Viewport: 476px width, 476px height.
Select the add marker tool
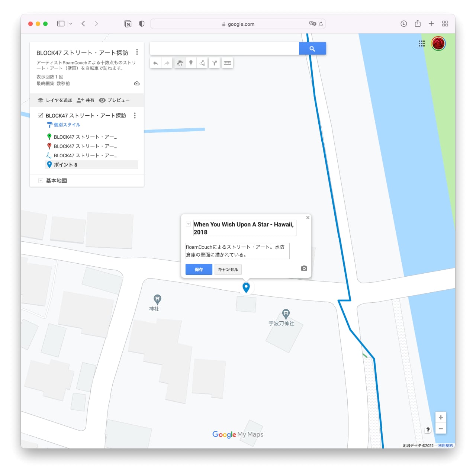coord(191,63)
